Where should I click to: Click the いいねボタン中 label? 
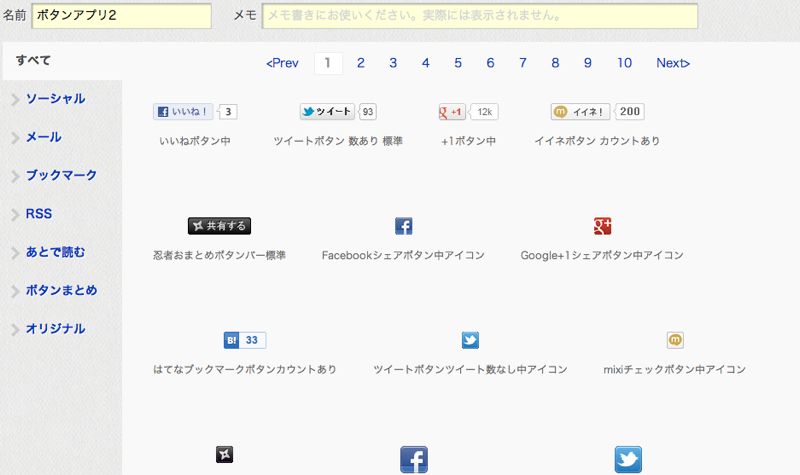[195, 141]
